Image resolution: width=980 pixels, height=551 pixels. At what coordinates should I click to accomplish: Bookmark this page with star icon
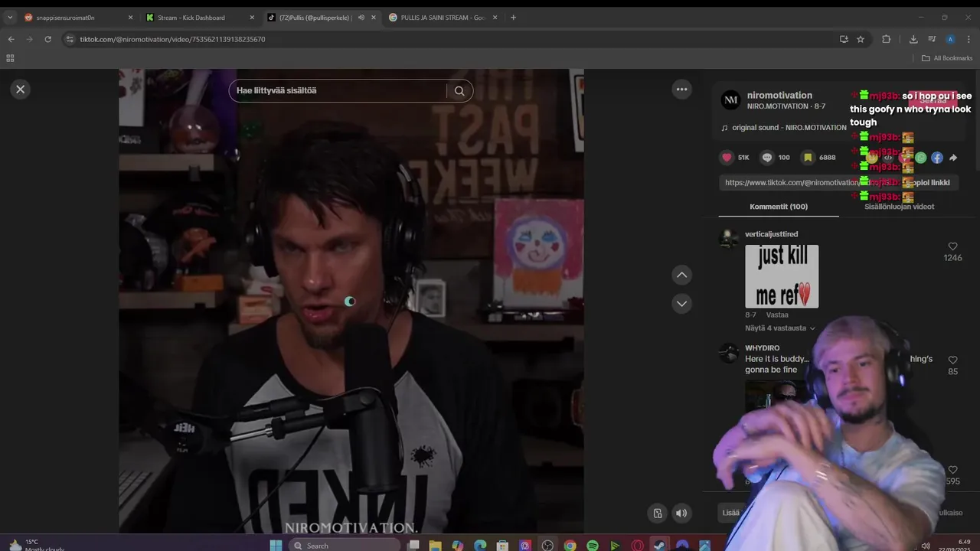(x=861, y=39)
